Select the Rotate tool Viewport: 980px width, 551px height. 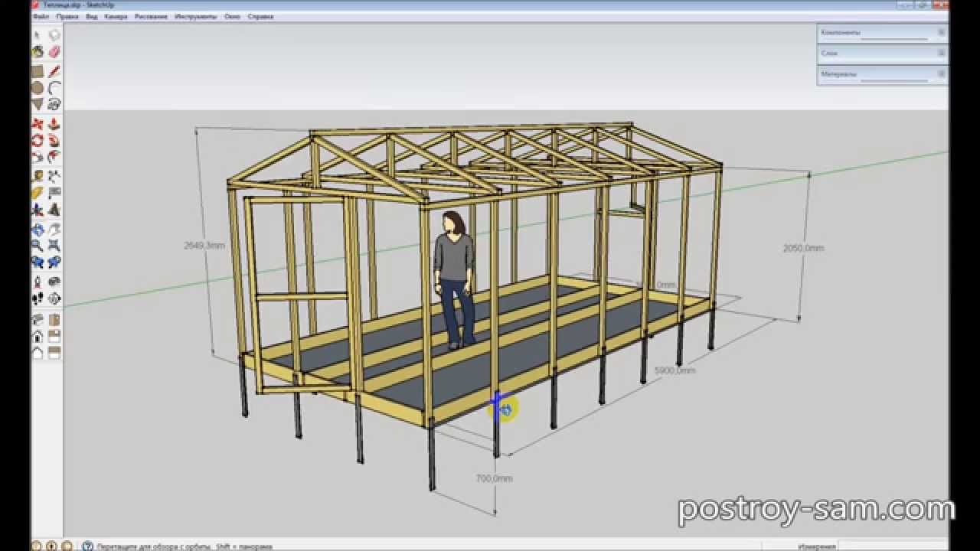point(38,140)
